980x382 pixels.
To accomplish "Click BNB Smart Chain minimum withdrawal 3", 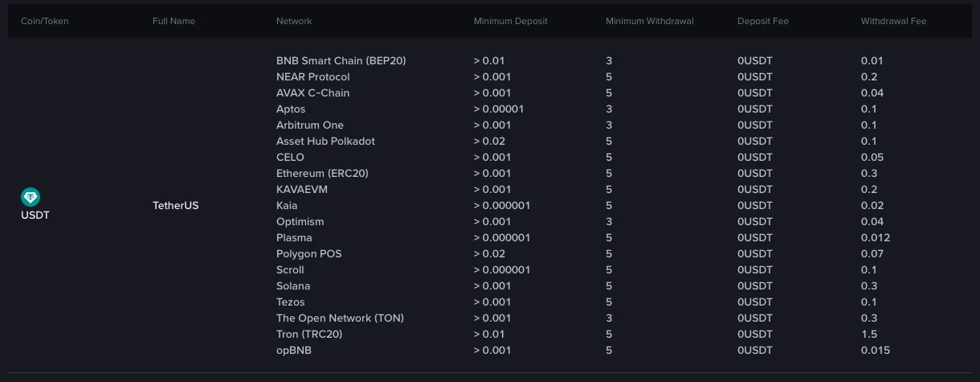I will pyautogui.click(x=609, y=61).
